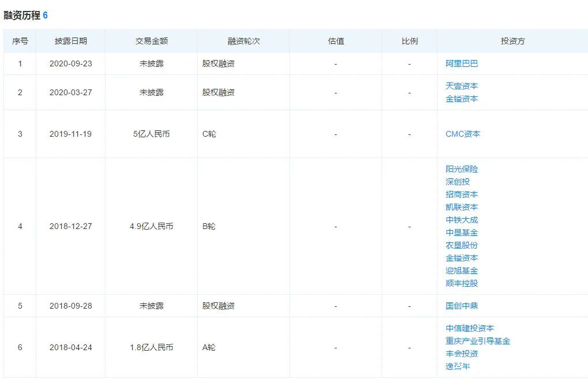Open 天壹资本 investor link
This screenshot has width=588, height=379.
click(x=462, y=86)
